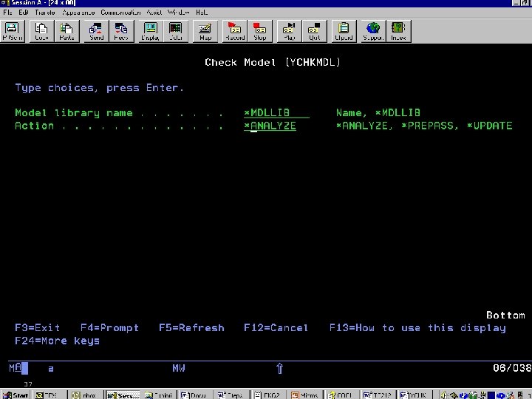Click F13=How to use this display
Screen dimensions: 532x399
click(x=417, y=328)
